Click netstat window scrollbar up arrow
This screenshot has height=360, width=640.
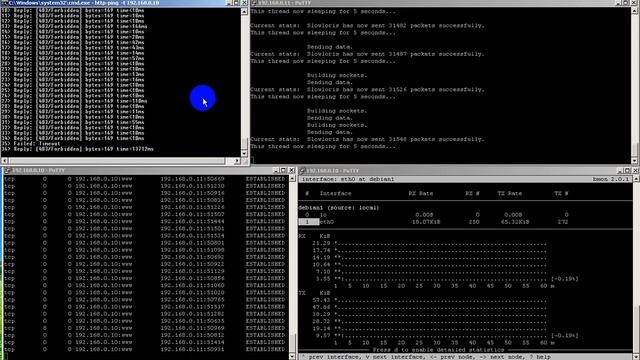coord(292,178)
